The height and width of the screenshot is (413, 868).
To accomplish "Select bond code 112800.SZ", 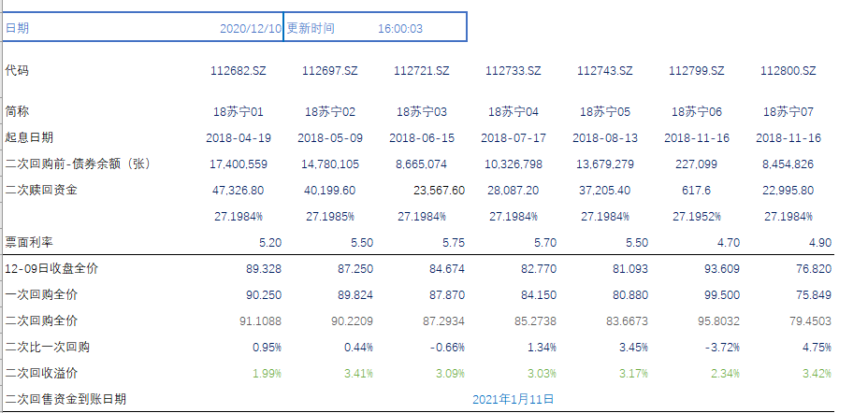I will coord(788,71).
